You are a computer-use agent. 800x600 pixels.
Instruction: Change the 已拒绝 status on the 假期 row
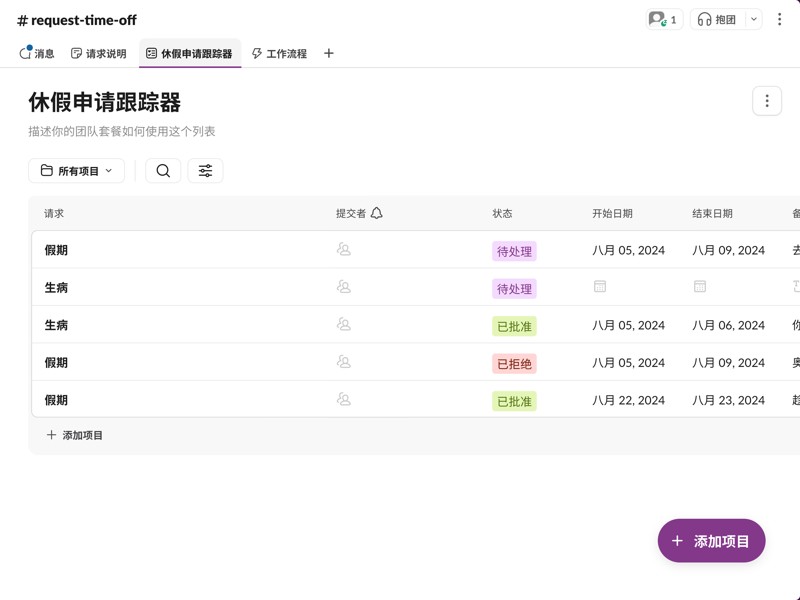514,362
